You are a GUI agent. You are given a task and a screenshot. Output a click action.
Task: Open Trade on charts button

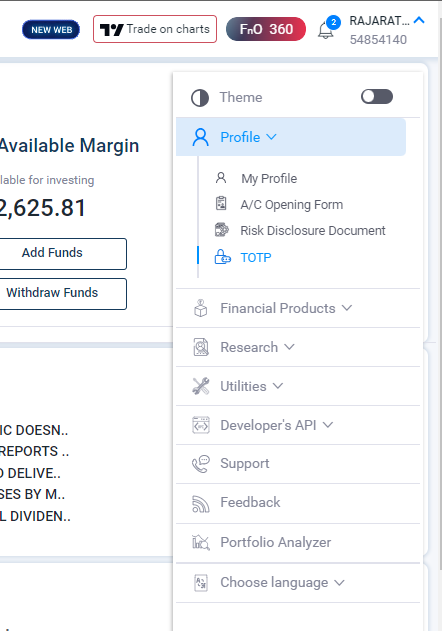[155, 29]
